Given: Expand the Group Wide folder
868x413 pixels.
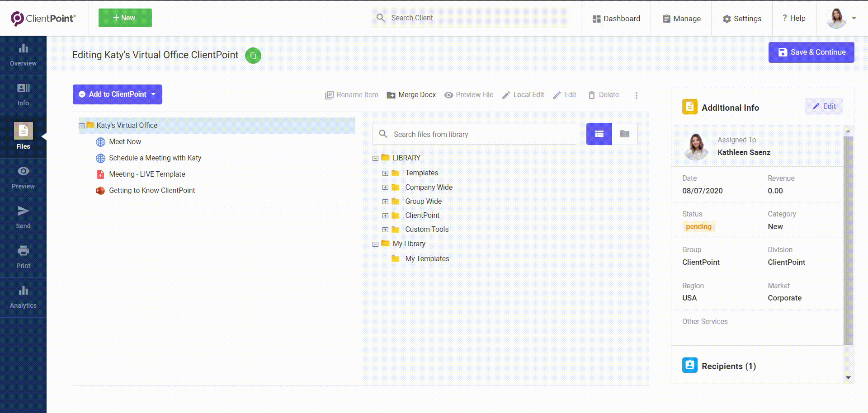Looking at the screenshot, I should coord(385,202).
